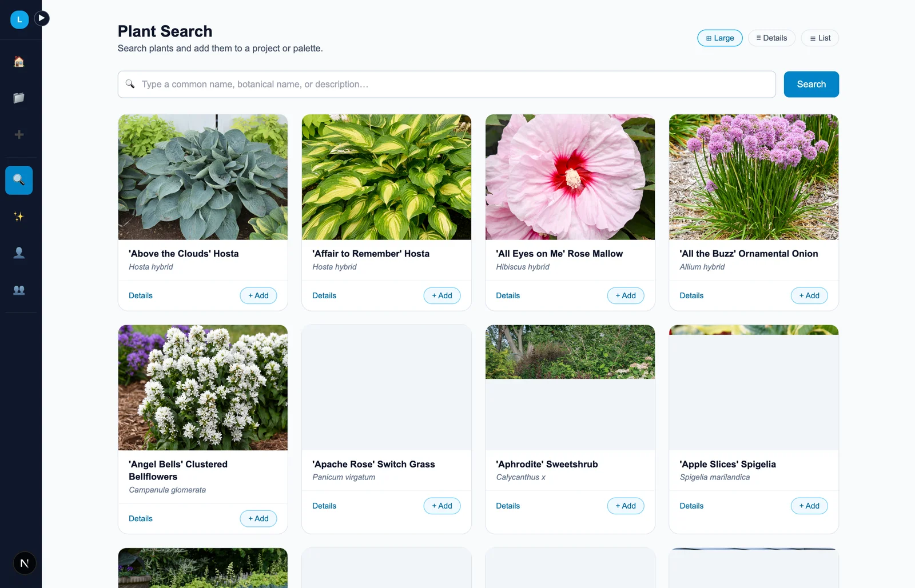Open 'Angel Bells' Clustered Bellflowers photo
Viewport: 915px width, 588px height.
point(203,387)
